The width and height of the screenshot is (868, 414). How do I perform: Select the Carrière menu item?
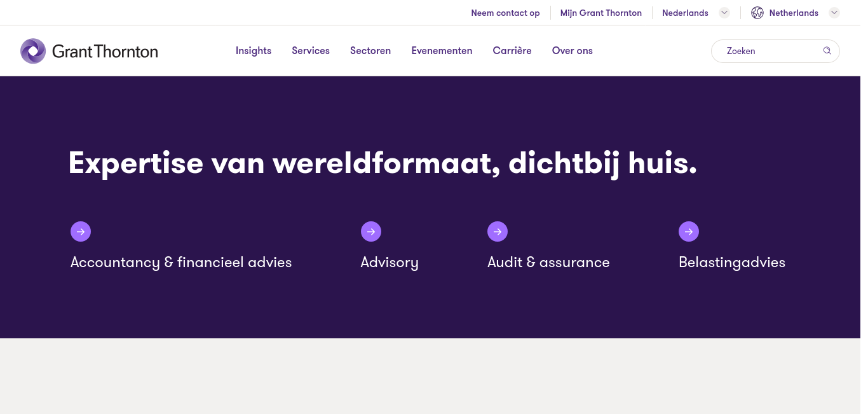512,51
